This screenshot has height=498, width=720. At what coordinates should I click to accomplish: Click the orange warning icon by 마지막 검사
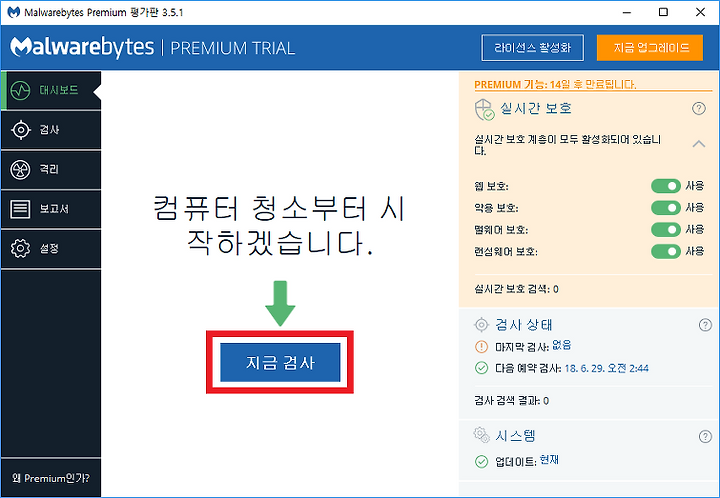[481, 347]
